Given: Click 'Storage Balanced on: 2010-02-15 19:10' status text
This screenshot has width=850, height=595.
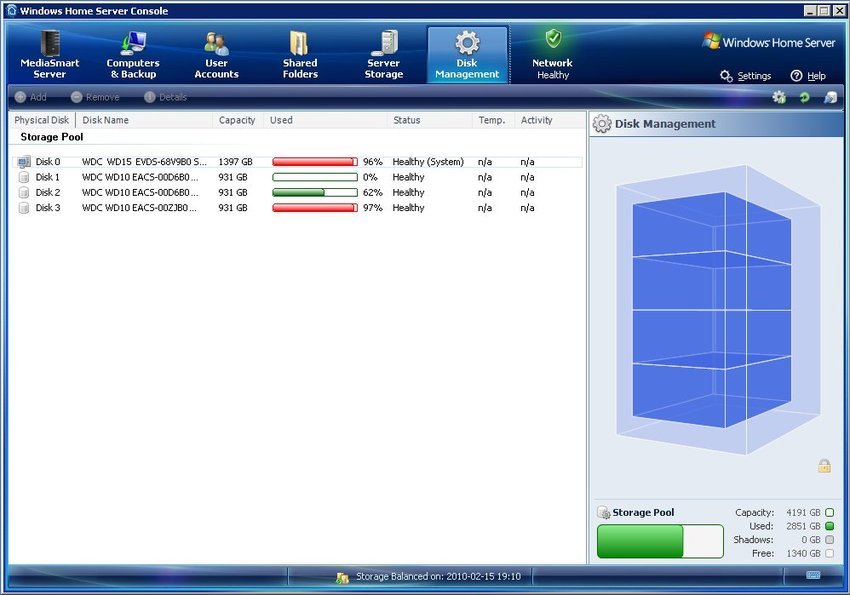Looking at the screenshot, I should 438,577.
